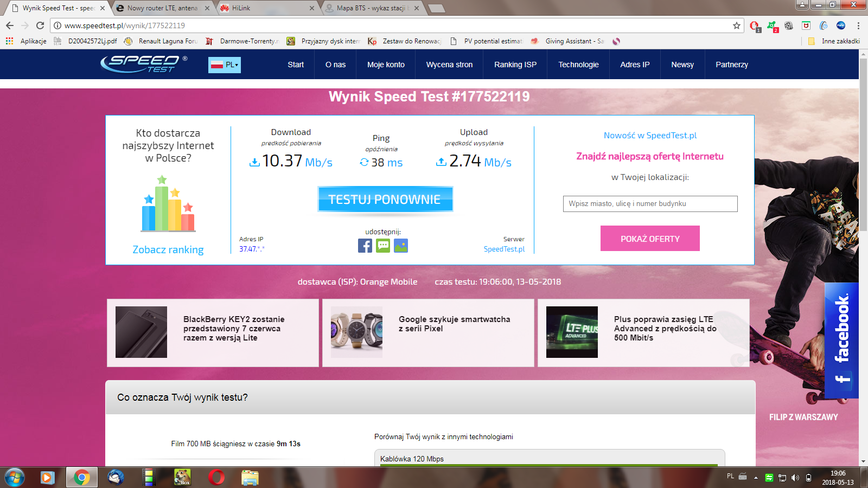Open Ranking ISP menu item

point(515,65)
